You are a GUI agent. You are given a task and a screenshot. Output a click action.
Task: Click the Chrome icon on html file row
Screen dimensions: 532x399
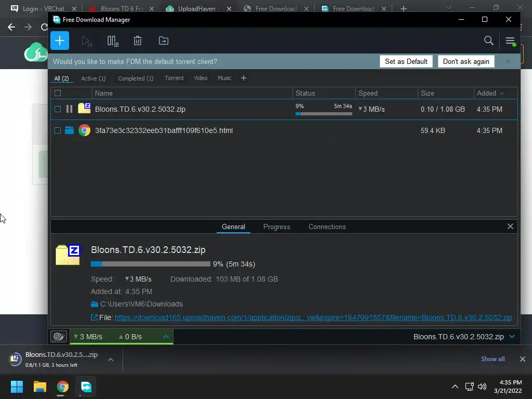pyautogui.click(x=84, y=130)
